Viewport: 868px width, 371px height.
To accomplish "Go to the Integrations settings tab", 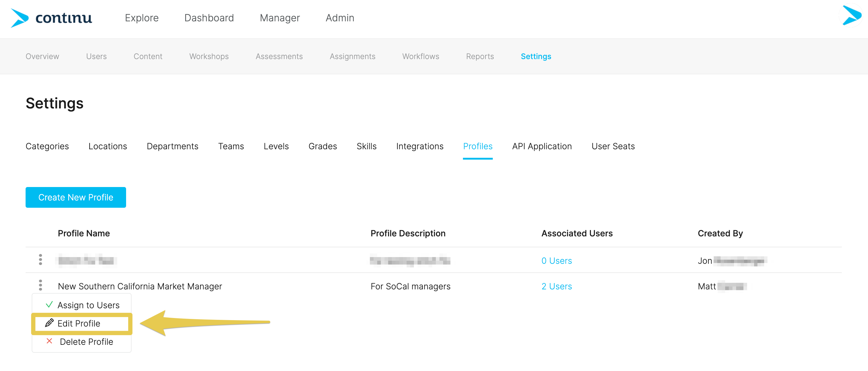I will click(419, 146).
